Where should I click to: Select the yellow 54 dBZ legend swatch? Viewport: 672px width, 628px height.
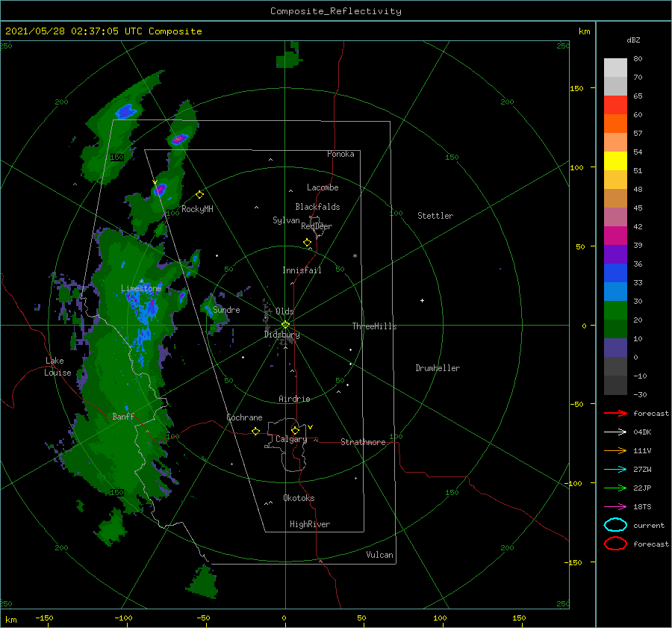point(615,161)
